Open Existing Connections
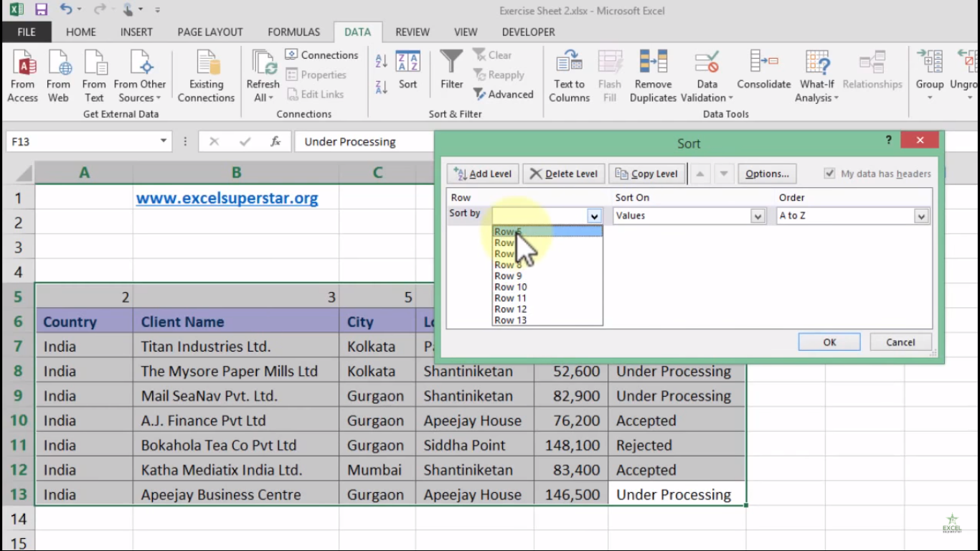The width and height of the screenshot is (980, 551). click(206, 77)
